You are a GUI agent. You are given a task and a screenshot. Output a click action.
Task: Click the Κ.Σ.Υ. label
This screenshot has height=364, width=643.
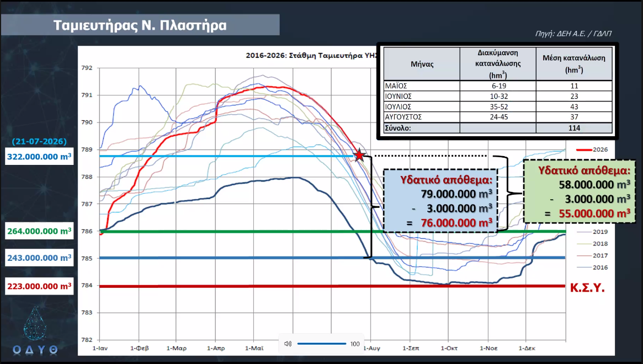[x=587, y=288]
